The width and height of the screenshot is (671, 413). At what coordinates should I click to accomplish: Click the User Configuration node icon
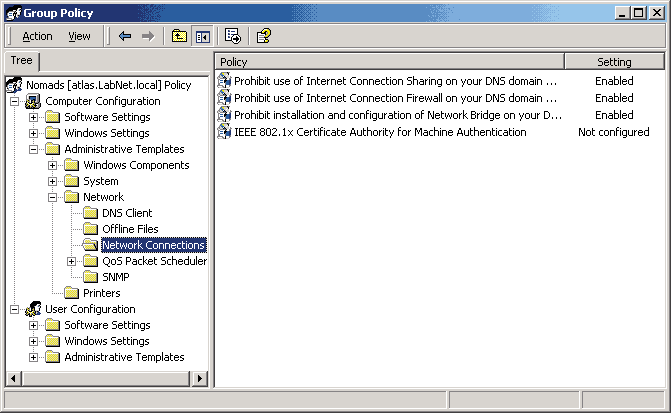coord(34,309)
